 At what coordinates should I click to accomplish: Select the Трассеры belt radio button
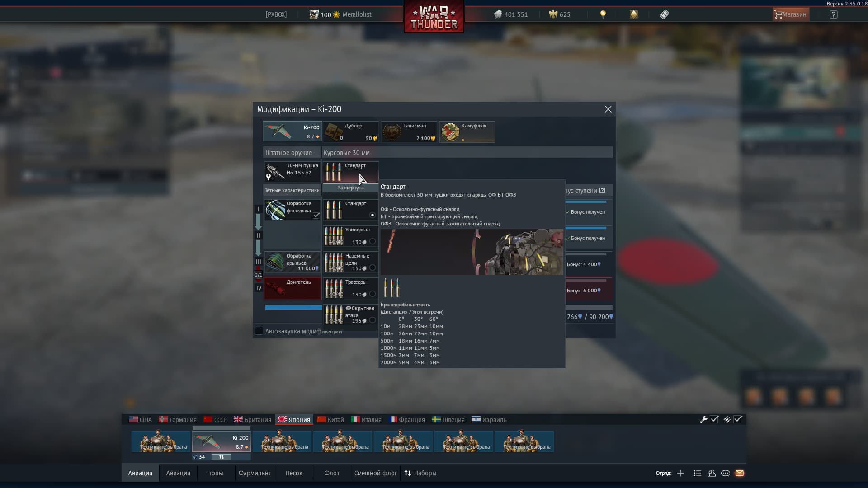373,294
